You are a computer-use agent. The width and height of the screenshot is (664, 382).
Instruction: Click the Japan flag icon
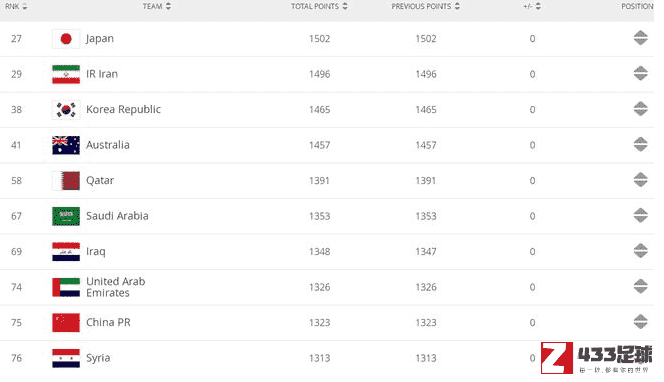[66, 39]
